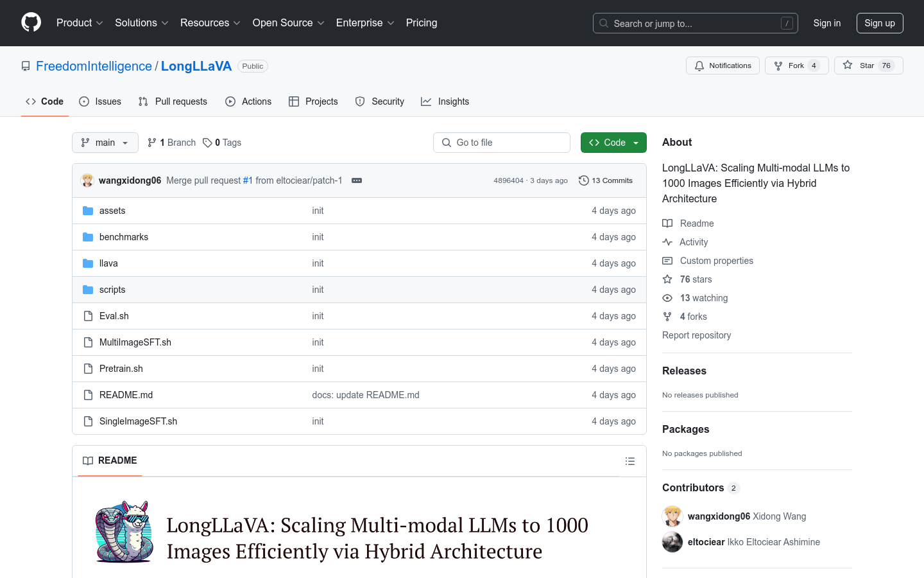924x578 pixels.
Task: Click the MultiImageSFT.sh file icon
Action: coord(88,342)
